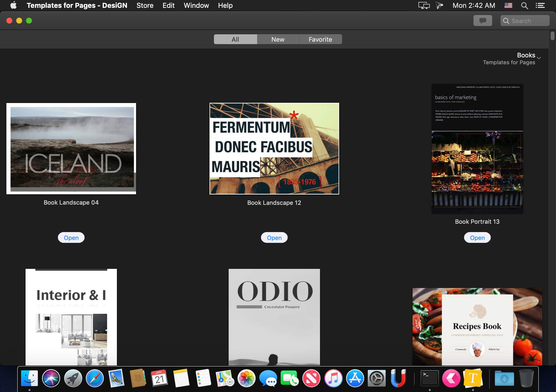Click the vertical scrollbar thumb
The height and width of the screenshot is (392, 556).
[x=552, y=36]
